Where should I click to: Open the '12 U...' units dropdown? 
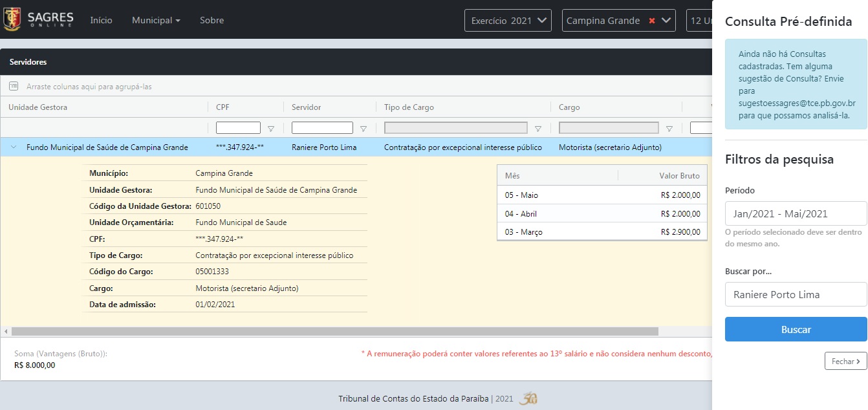699,21
